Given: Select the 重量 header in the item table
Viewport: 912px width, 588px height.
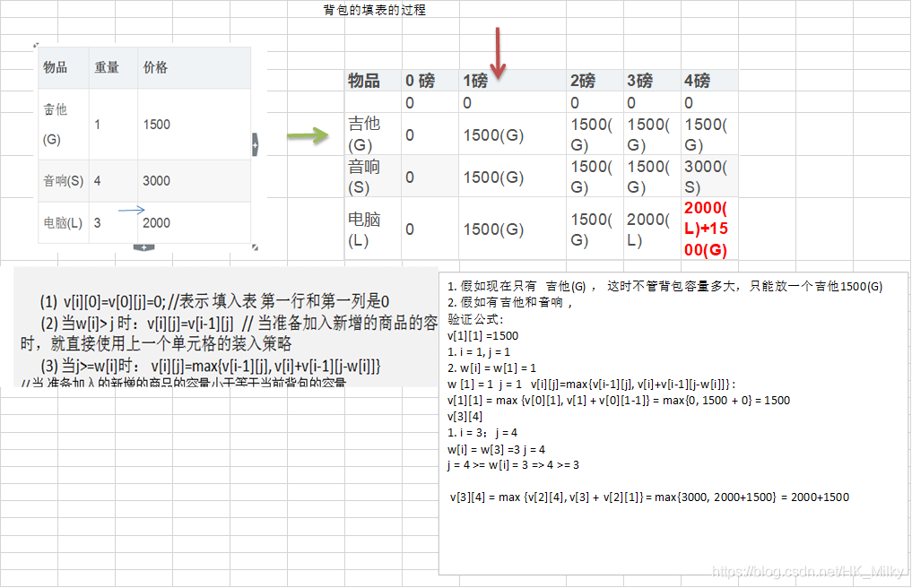Looking at the screenshot, I should (107, 68).
